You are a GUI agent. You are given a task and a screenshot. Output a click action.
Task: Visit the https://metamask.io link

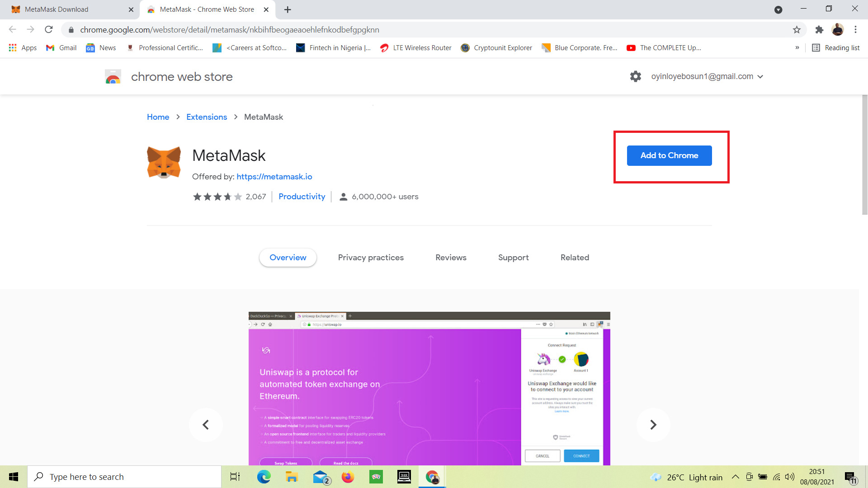click(x=274, y=177)
